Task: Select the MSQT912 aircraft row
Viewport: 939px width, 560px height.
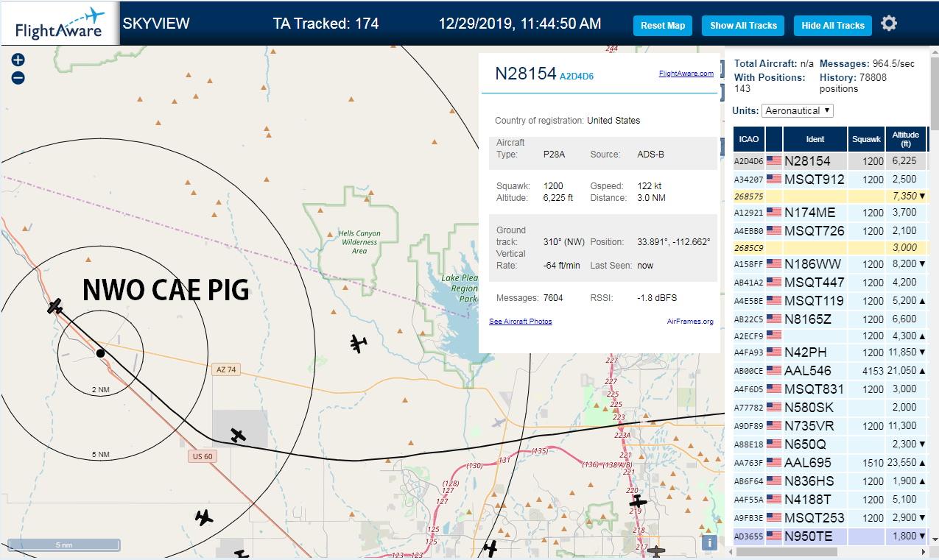Action: [830, 179]
